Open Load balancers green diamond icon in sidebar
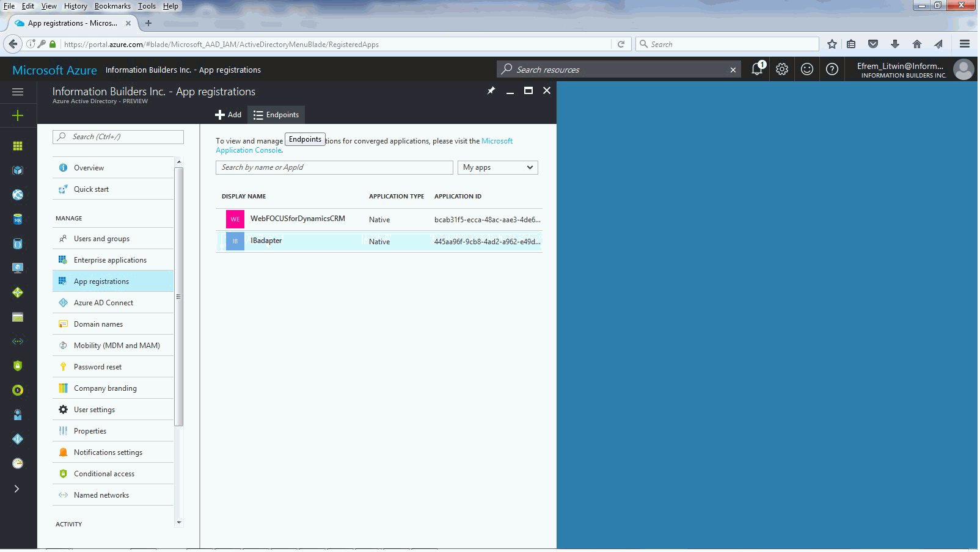This screenshot has height=552, width=980. pyautogui.click(x=18, y=292)
